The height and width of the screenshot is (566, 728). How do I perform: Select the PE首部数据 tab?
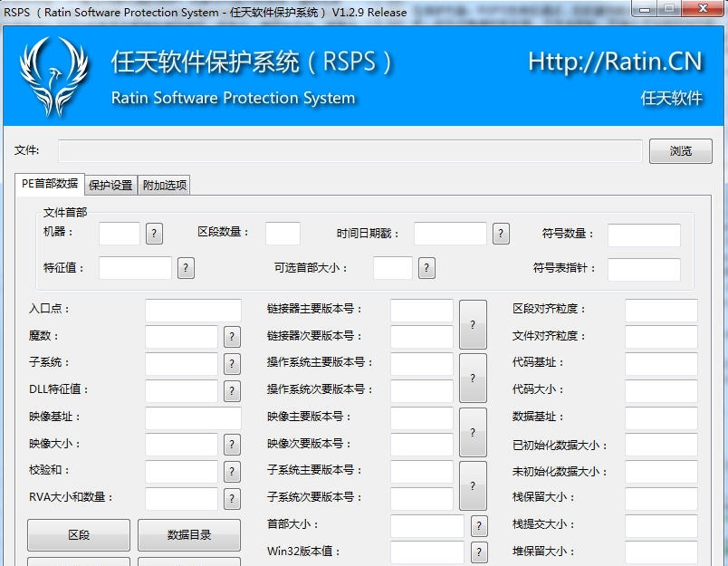point(50,183)
